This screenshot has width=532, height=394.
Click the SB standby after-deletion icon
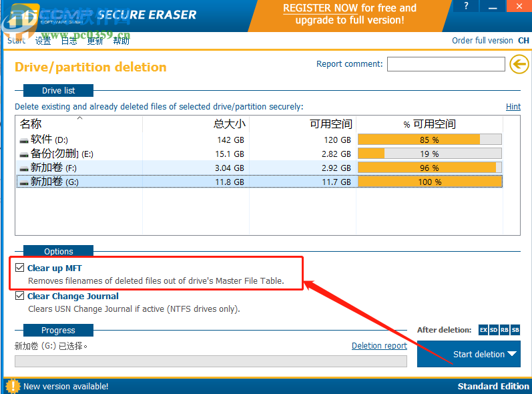(515, 330)
